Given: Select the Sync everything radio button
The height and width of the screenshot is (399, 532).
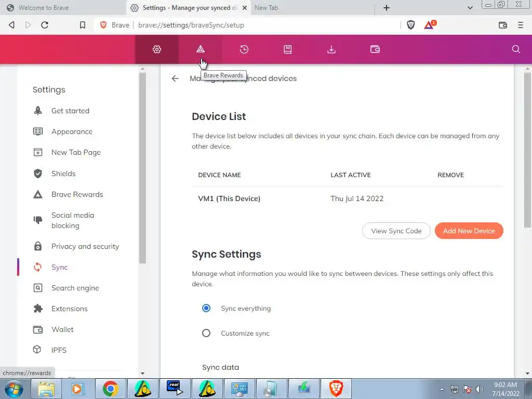Looking at the screenshot, I should pyautogui.click(x=206, y=308).
